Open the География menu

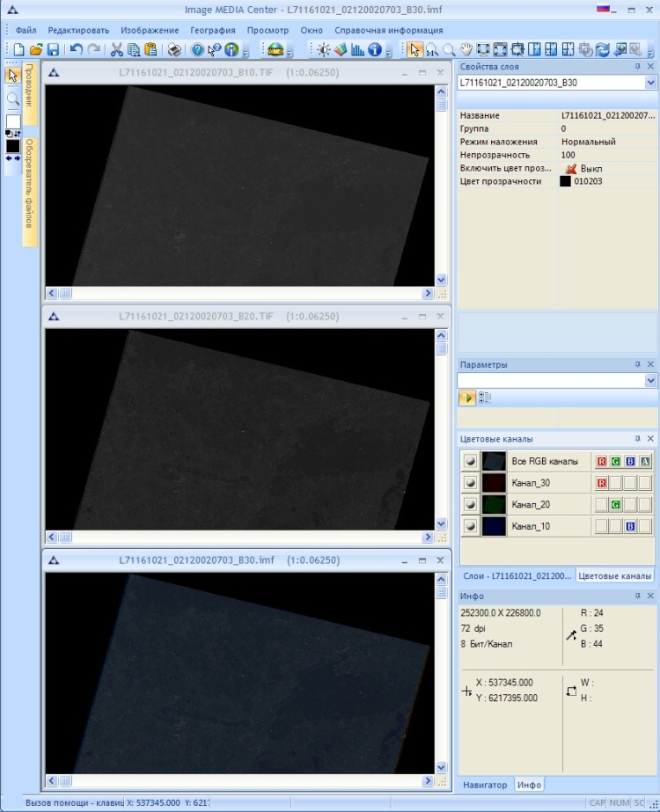(212, 30)
